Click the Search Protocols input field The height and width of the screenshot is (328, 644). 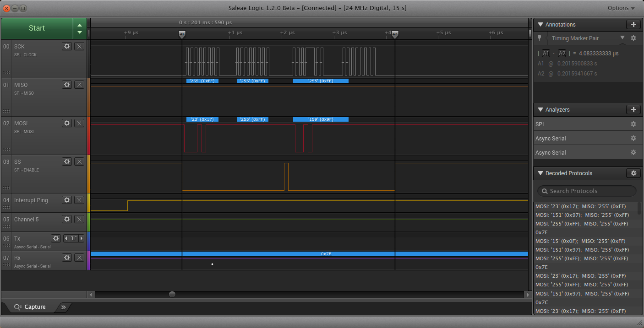pos(587,191)
